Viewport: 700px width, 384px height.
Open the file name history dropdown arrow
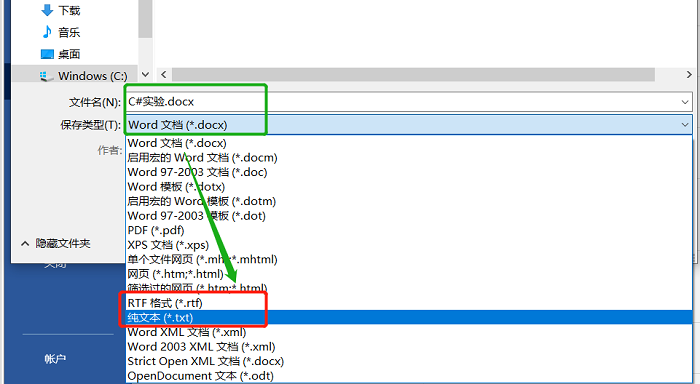(685, 102)
